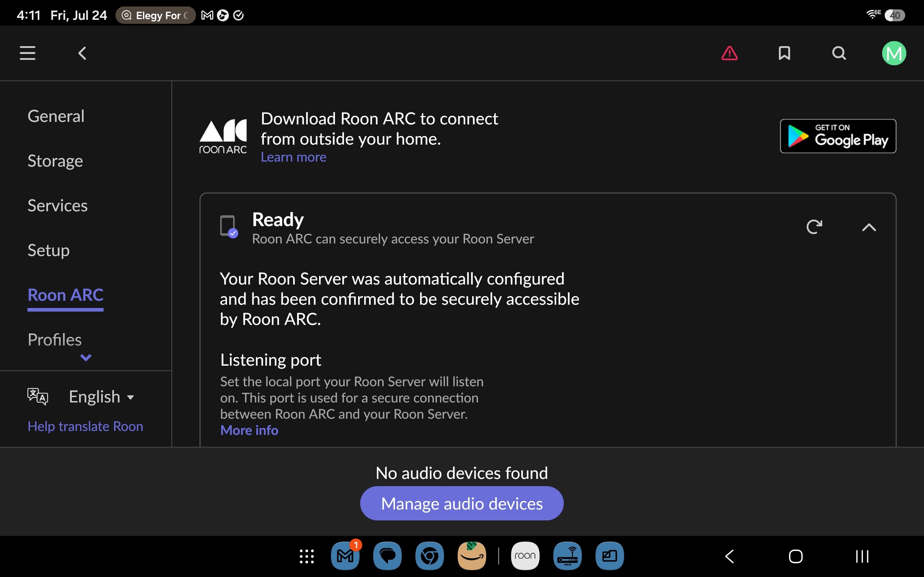Viewport: 924px width, 577px height.
Task: Switch to the Storage settings tab
Action: [55, 161]
